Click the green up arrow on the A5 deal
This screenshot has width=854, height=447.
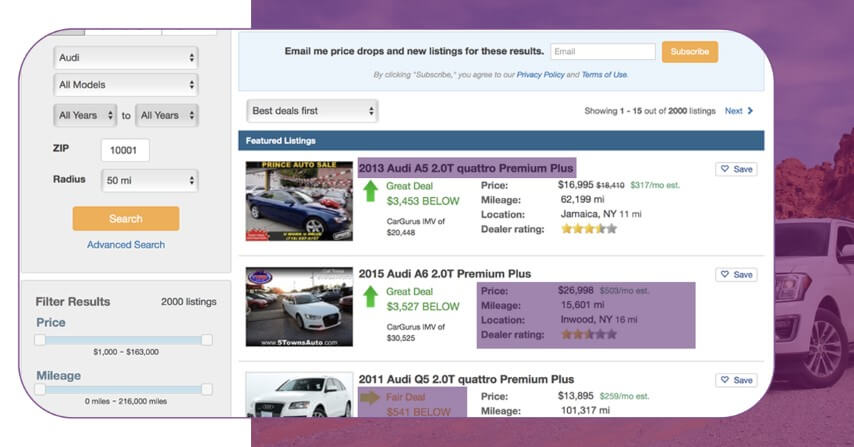370,191
